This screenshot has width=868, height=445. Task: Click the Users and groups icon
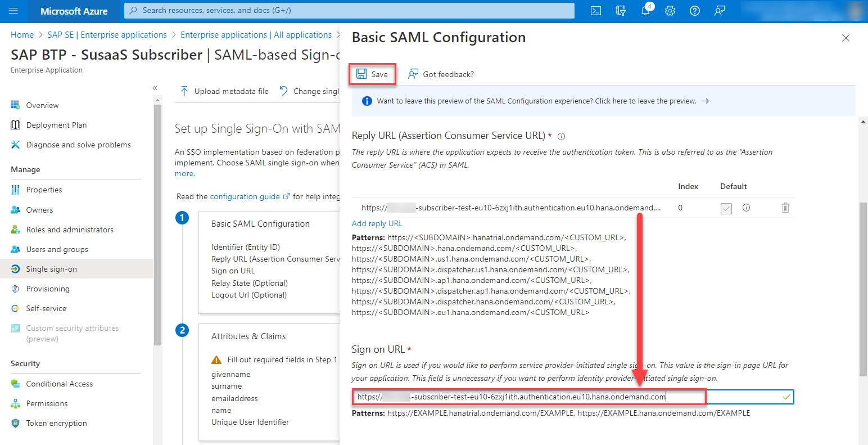[x=16, y=249]
